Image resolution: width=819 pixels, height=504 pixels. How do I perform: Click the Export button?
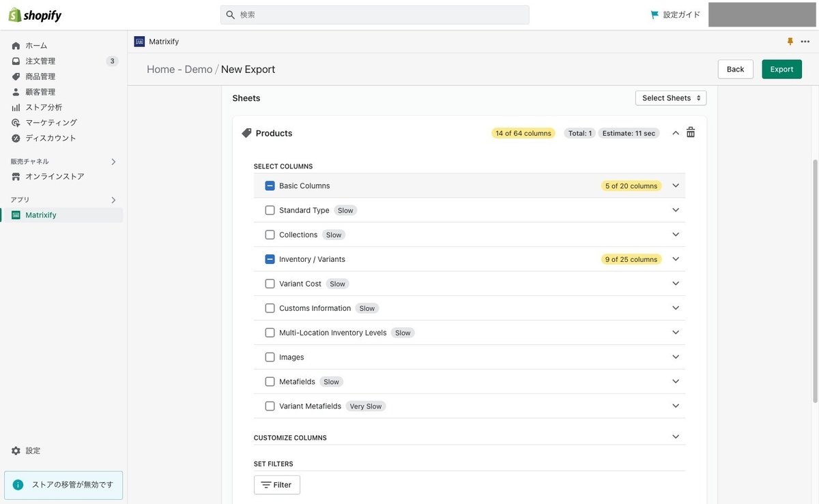pyautogui.click(x=781, y=68)
